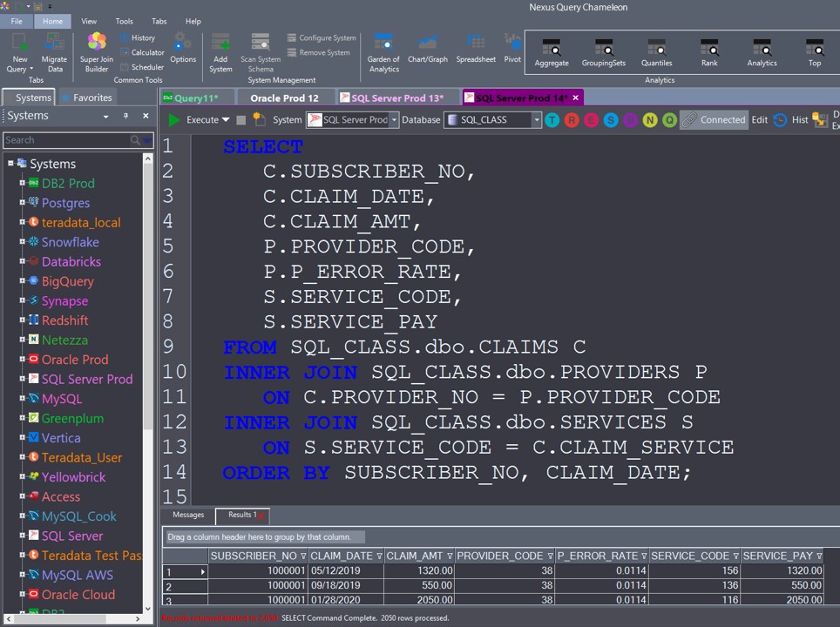Open the Database dropdown showing SQL_CLASS

click(x=492, y=120)
